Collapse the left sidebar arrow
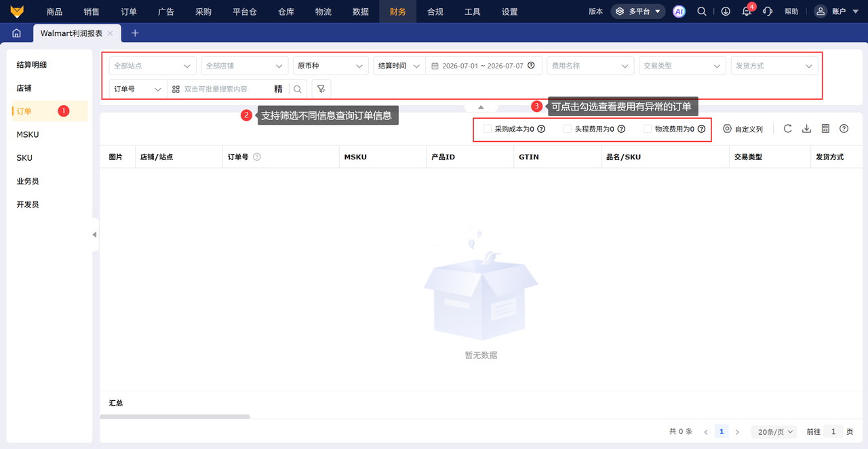This screenshot has height=449, width=868. [94, 235]
